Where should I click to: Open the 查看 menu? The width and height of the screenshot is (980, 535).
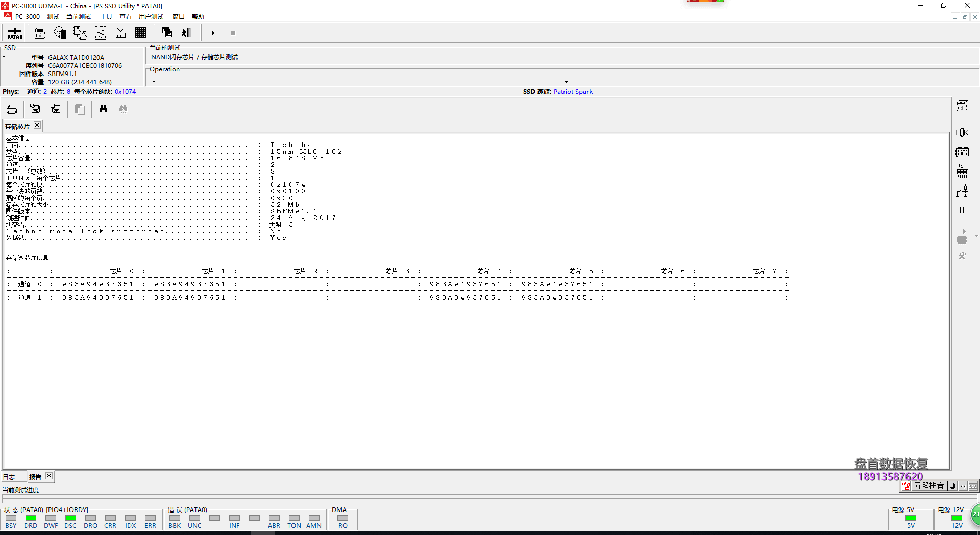click(126, 16)
